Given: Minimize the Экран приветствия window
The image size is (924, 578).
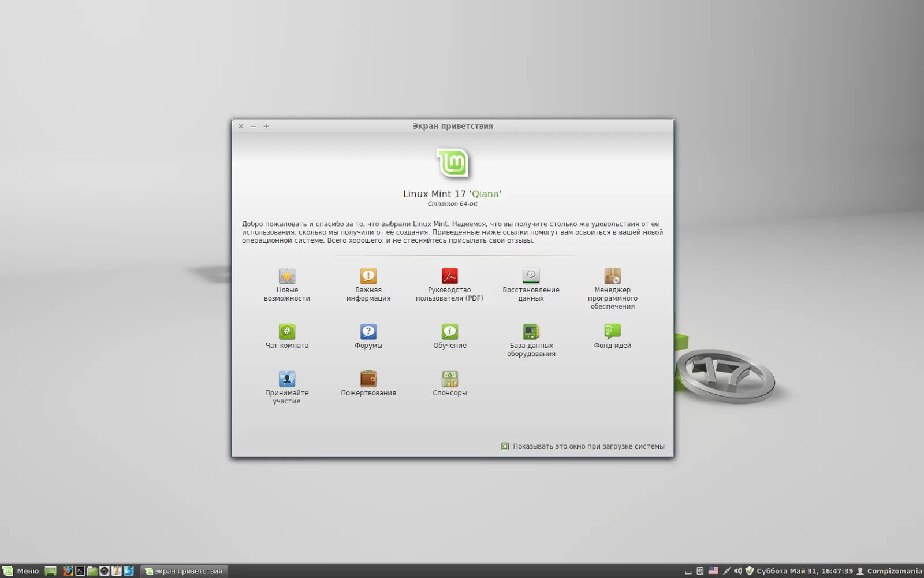Looking at the screenshot, I should (254, 126).
